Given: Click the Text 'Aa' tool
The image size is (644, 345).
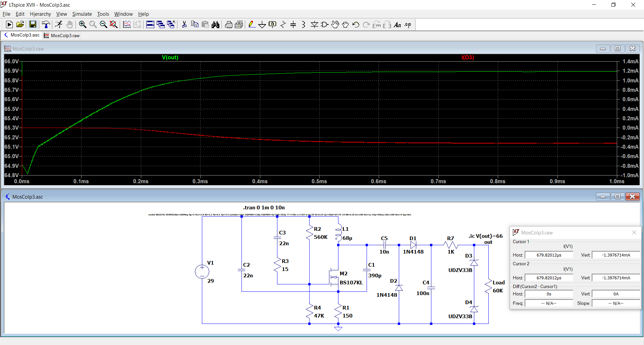Looking at the screenshot, I should point(397,24).
